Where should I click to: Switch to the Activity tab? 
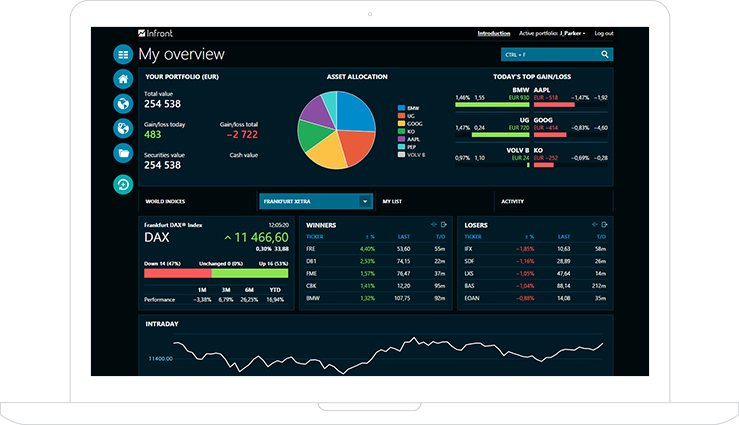pos(512,201)
